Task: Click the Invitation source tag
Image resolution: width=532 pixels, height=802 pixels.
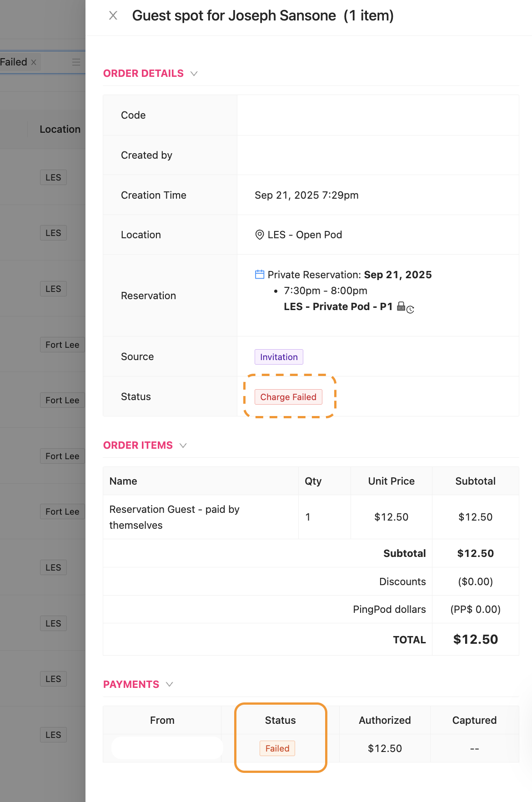Action: pos(279,357)
